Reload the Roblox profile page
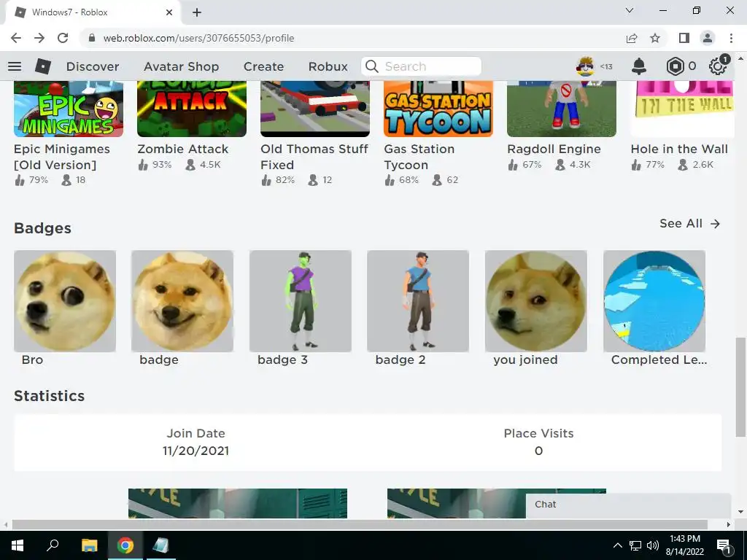 click(x=63, y=38)
